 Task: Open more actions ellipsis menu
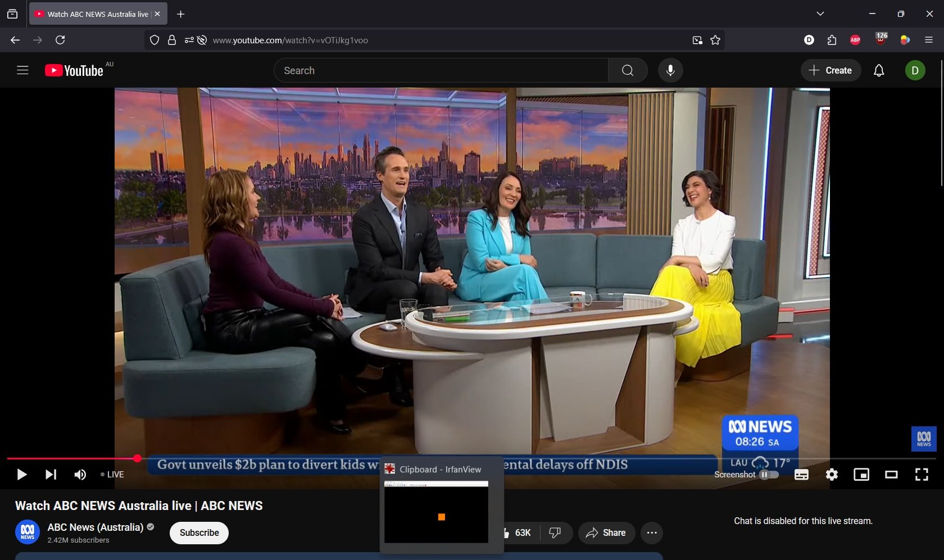click(652, 533)
